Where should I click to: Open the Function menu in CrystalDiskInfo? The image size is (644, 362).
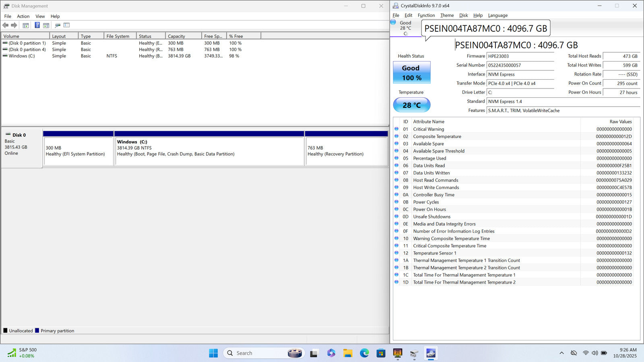pos(426,15)
